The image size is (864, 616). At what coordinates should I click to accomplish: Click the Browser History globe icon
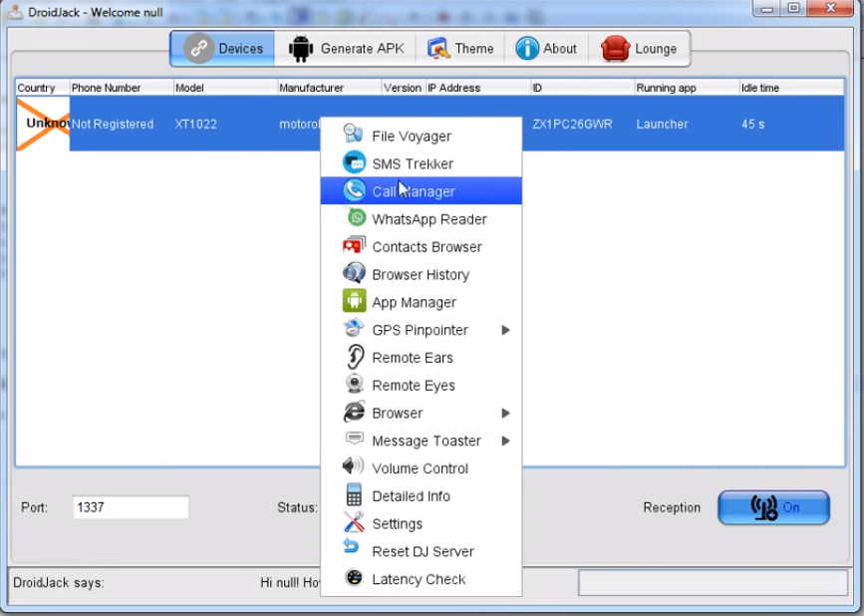pos(354,273)
